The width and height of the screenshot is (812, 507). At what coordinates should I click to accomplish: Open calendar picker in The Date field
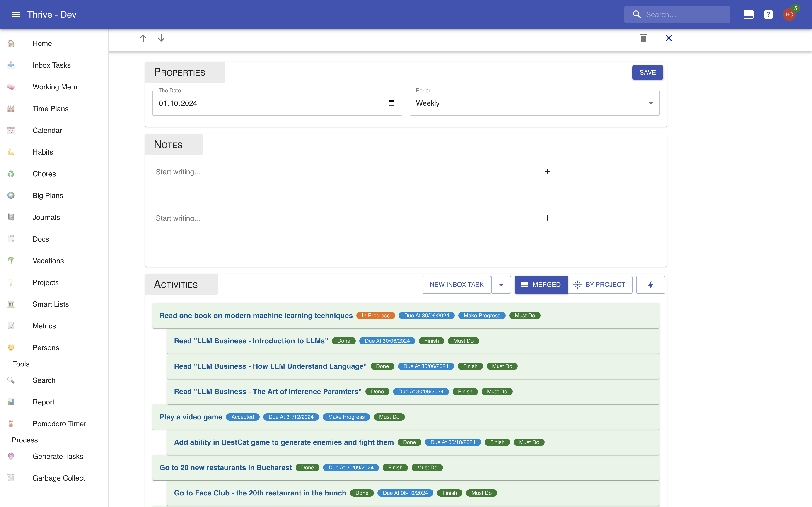click(x=391, y=103)
